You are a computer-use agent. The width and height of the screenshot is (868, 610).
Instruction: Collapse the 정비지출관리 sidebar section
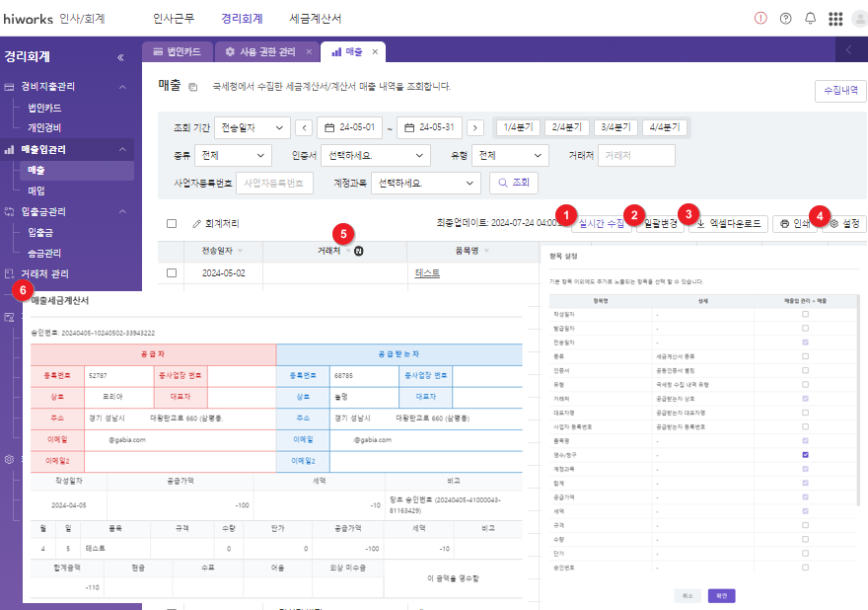point(123,87)
